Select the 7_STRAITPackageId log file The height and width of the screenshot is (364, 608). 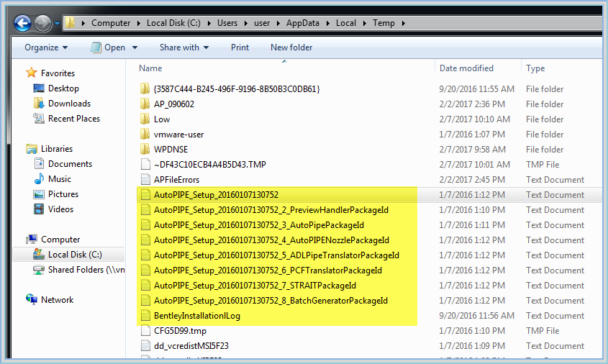(x=255, y=286)
